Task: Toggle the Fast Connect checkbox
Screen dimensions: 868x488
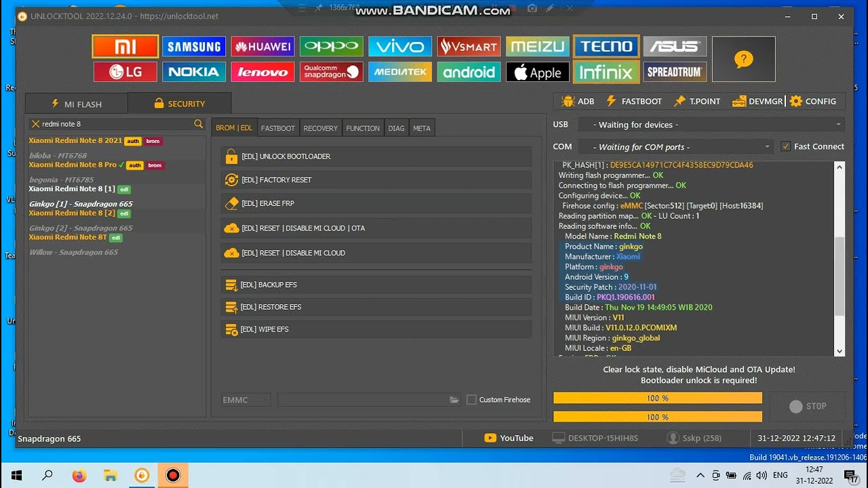Action: click(785, 146)
